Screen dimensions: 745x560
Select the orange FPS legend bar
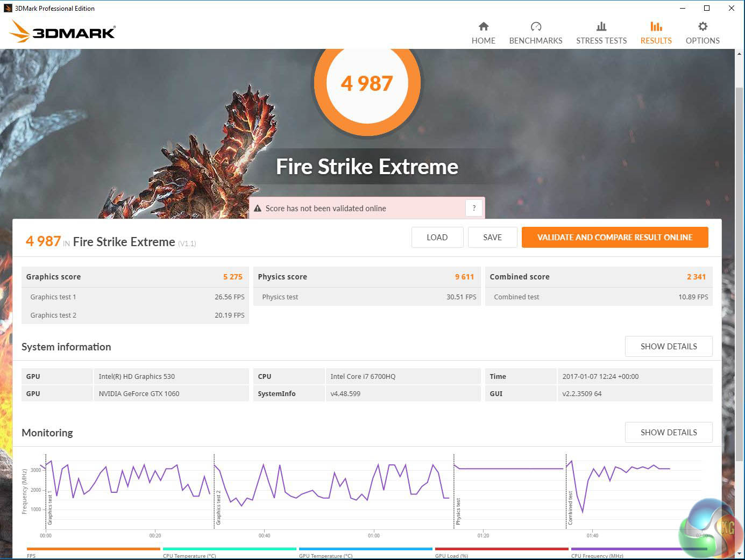(x=94, y=549)
